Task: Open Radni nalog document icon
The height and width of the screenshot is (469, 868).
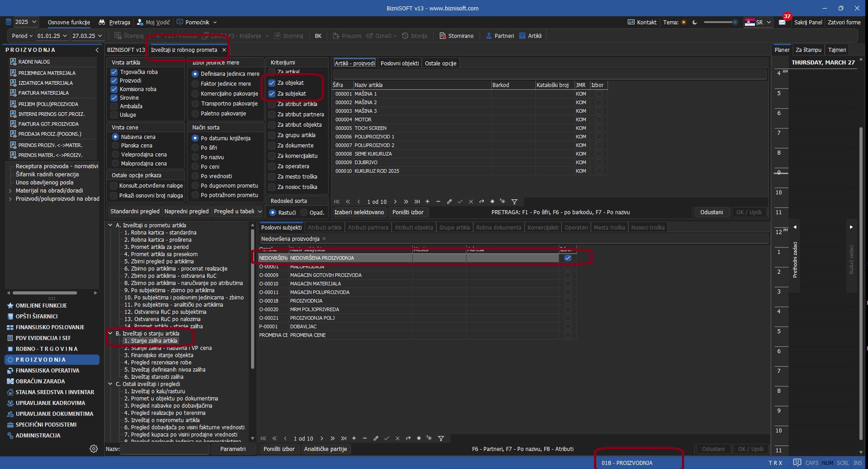Action: click(x=13, y=62)
